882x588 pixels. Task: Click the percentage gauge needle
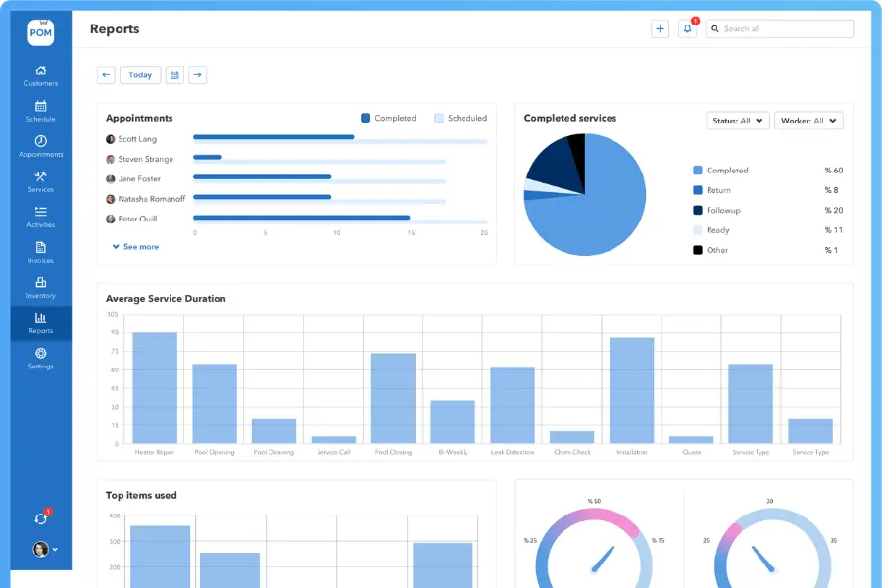(x=603, y=559)
